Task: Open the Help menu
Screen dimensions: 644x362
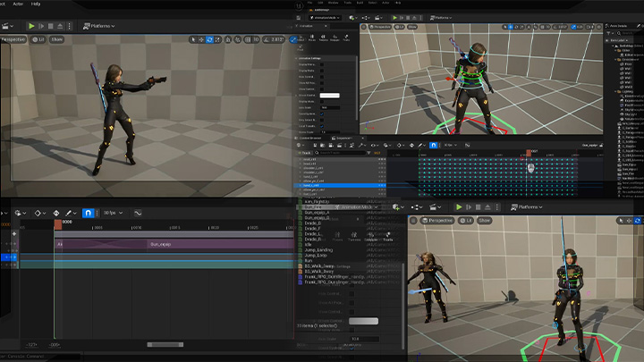Action: 36,4
